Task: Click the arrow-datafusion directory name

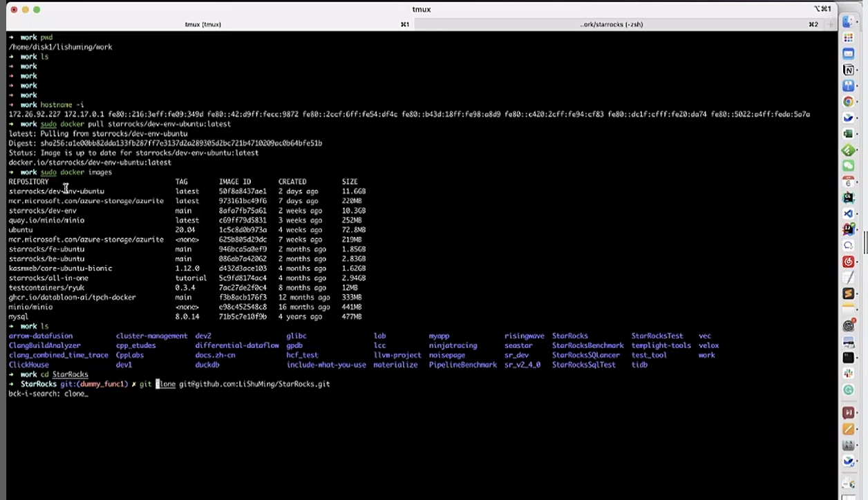Action: tap(40, 336)
